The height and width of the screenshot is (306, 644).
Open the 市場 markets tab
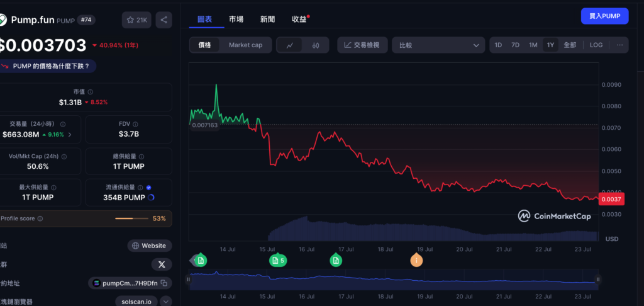[236, 19]
